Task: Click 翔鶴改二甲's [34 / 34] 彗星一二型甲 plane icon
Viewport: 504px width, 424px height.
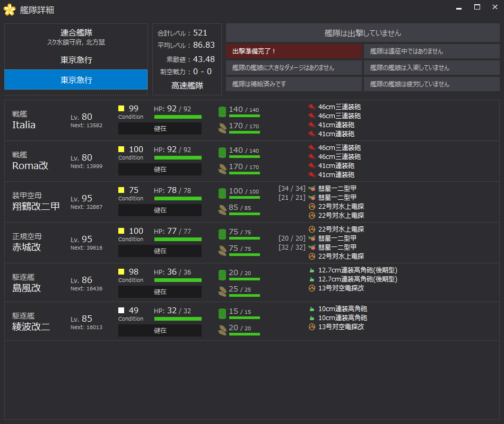Action: tap(312, 188)
